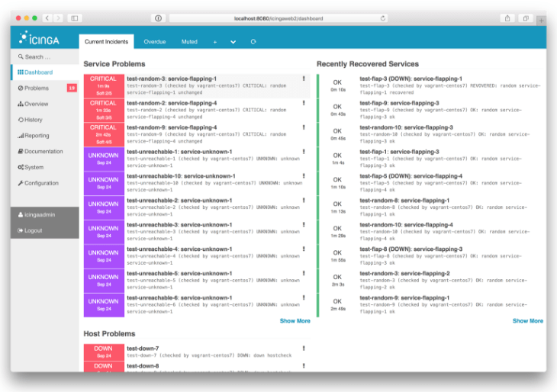Expand the tab bar dropdown chevron

[x=233, y=42]
